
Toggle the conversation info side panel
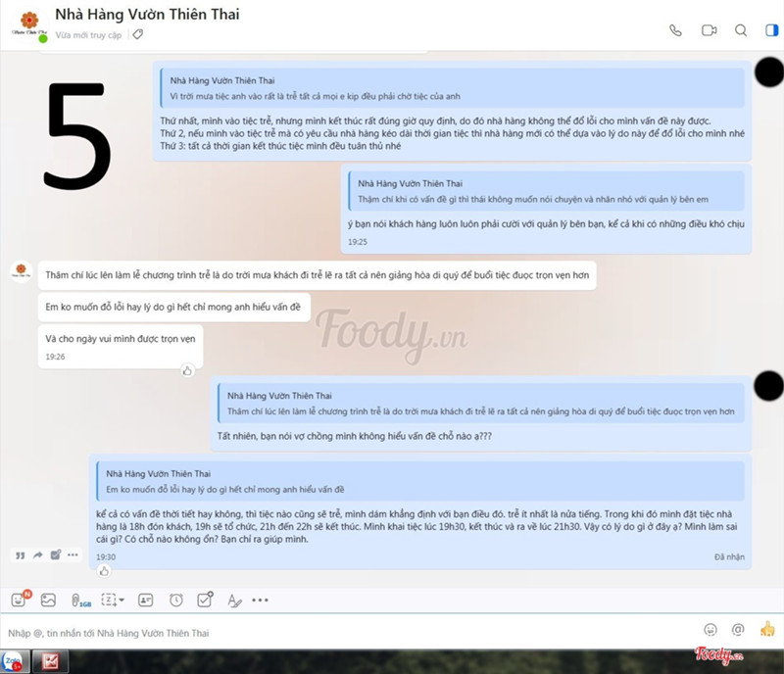pos(771,30)
